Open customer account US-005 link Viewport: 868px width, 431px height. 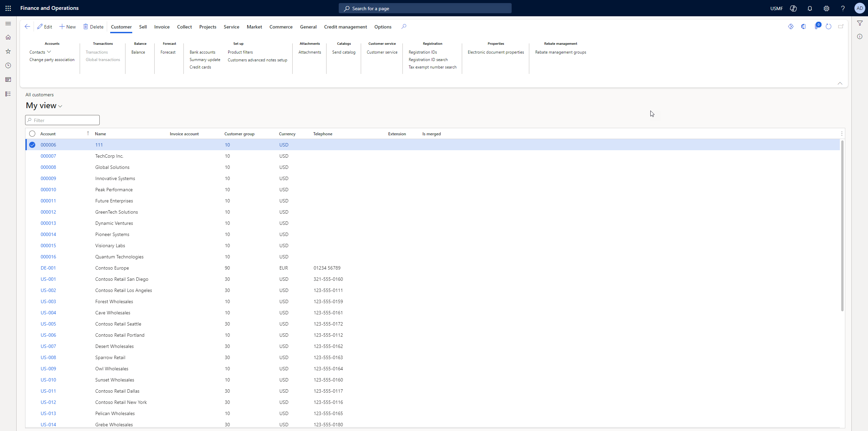(48, 324)
